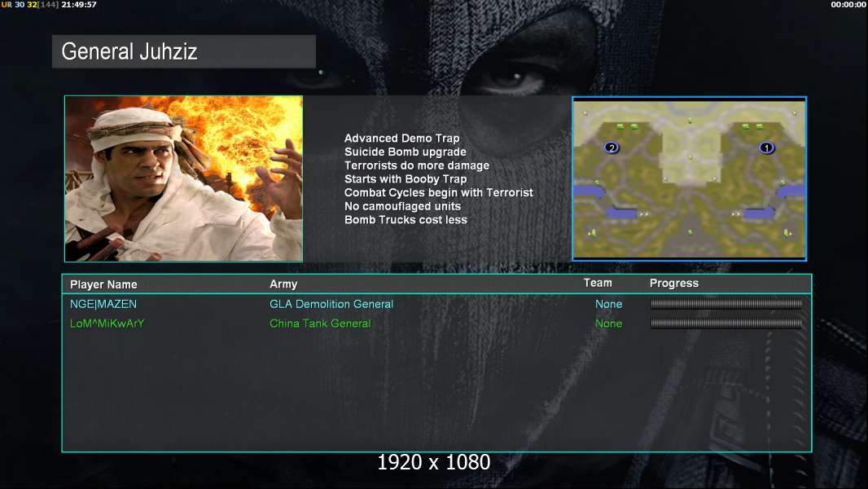The height and width of the screenshot is (489, 868).
Task: Click the 'Advanced Demo Trap' ability text
Action: [402, 139]
